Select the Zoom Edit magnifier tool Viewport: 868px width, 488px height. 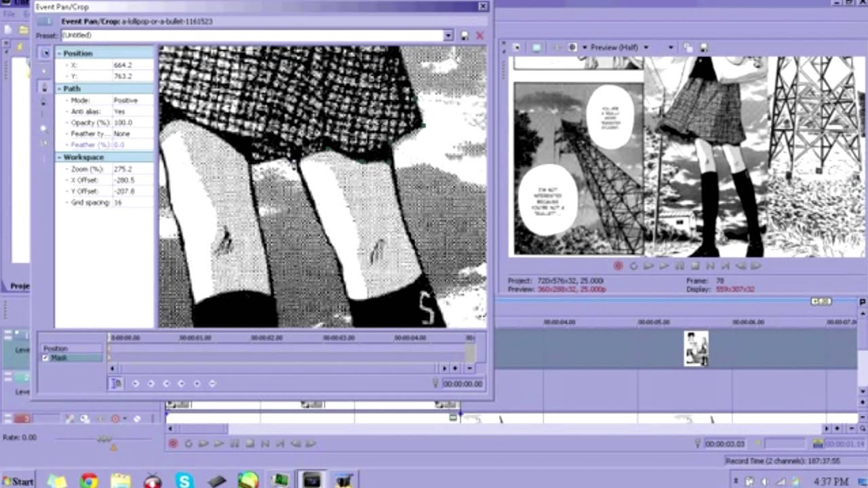[45, 128]
